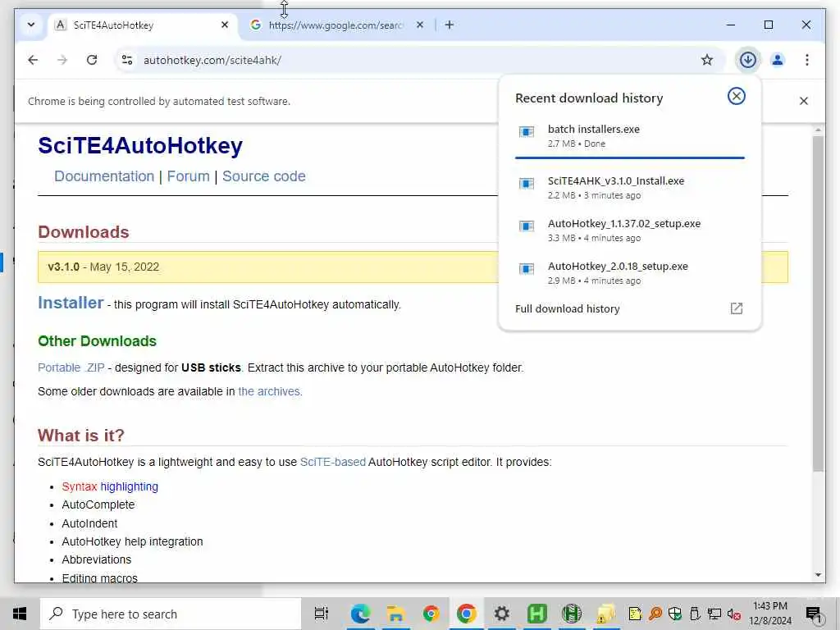Screen dimensions: 840x630
Task: Open AutoHotkey_1.1.37.02_setup.exe download entry
Action: pos(629,231)
